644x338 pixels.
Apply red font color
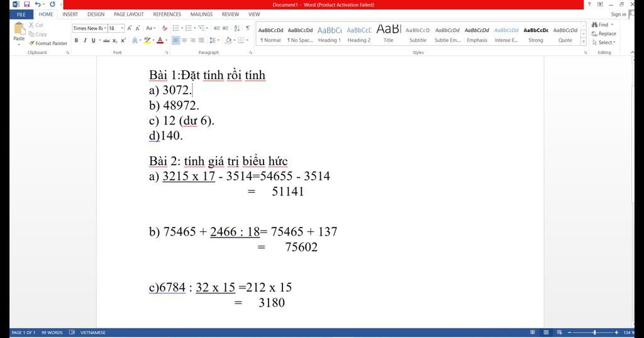click(x=160, y=40)
